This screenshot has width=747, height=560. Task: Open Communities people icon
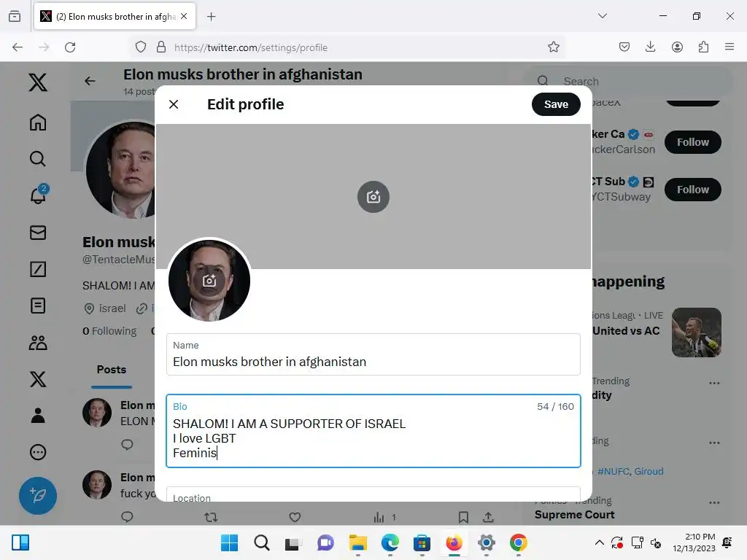pyautogui.click(x=38, y=343)
